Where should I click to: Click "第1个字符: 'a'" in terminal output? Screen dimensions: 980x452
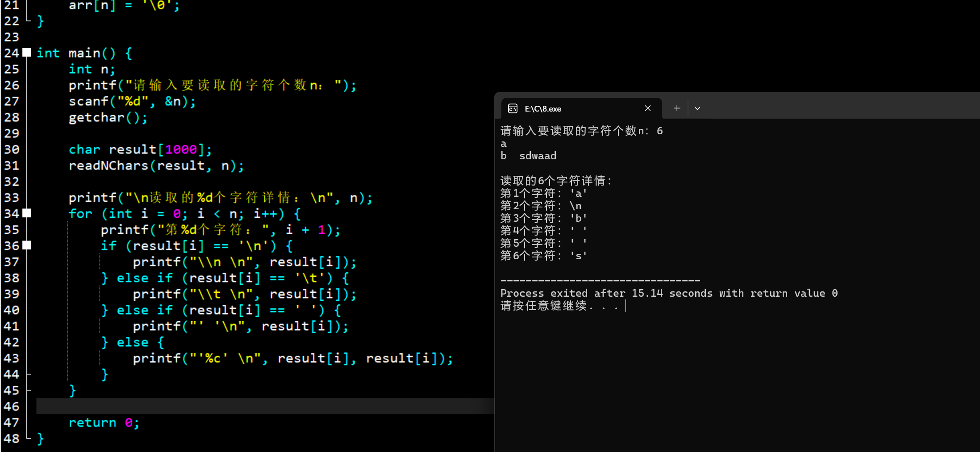(544, 193)
